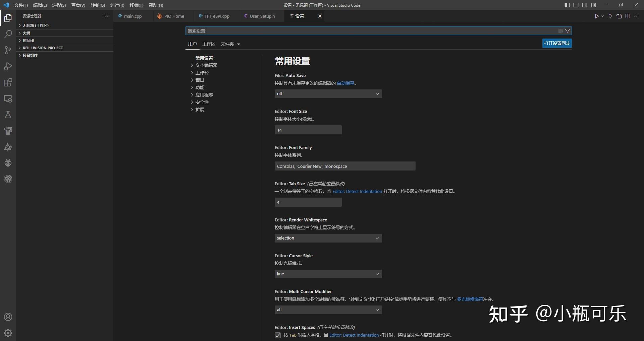This screenshot has width=644, height=341.
Task: Open 终端(T) menu
Action: [x=137, y=5]
